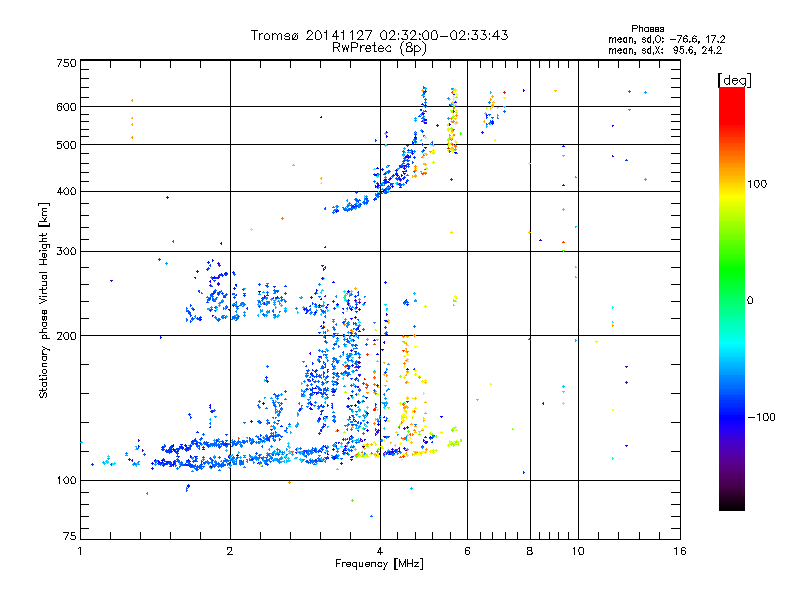Click the x-axis label '16'
The image size is (800, 600).
[680, 551]
